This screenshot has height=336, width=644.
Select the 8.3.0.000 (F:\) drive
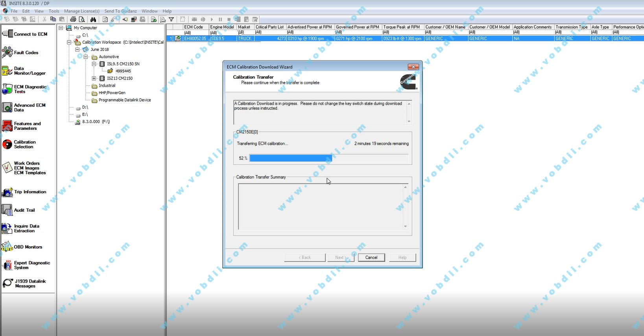click(96, 122)
